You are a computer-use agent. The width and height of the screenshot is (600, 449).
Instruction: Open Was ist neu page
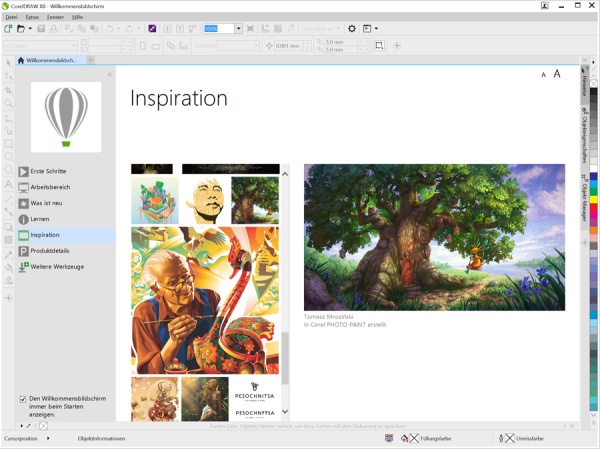(67, 203)
